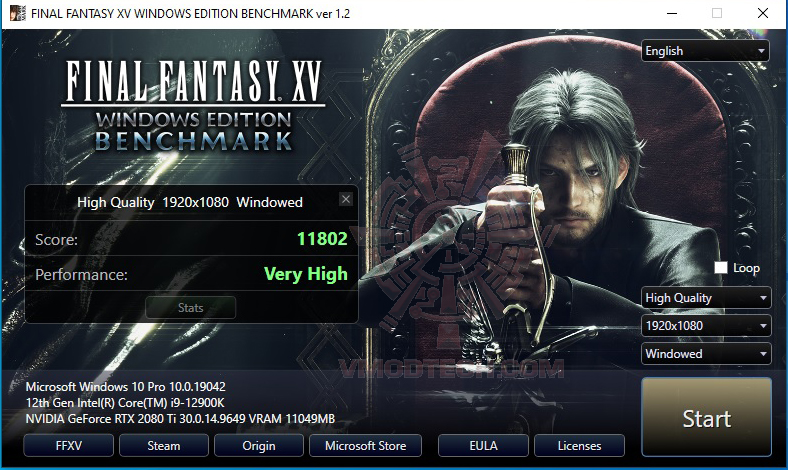The image size is (788, 470).
Task: Open the Stats button in results
Action: pyautogui.click(x=190, y=308)
